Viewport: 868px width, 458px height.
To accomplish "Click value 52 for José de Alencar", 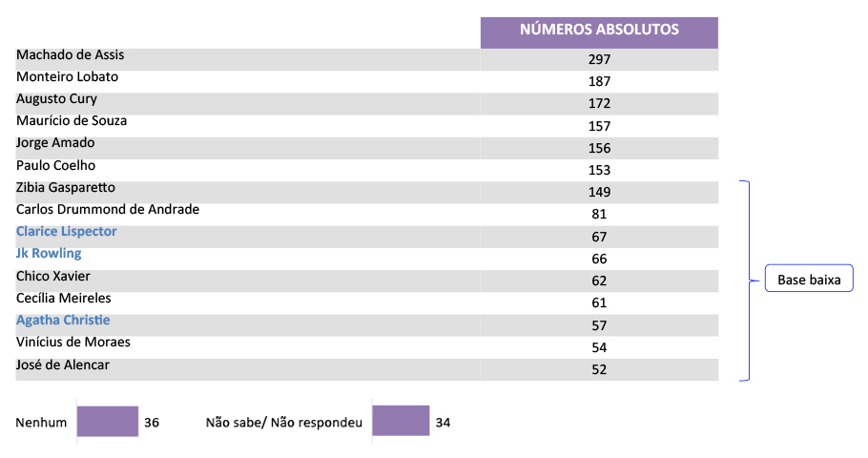I will point(599,370).
